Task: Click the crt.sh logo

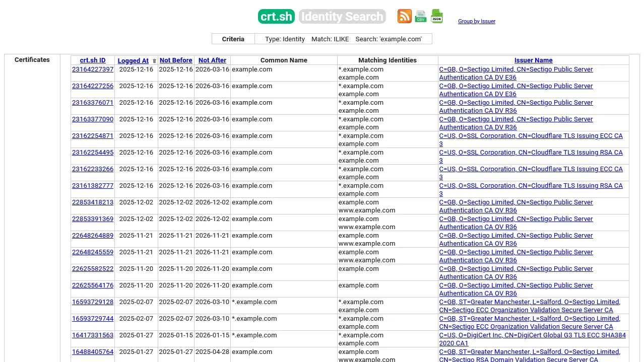Action: (276, 16)
